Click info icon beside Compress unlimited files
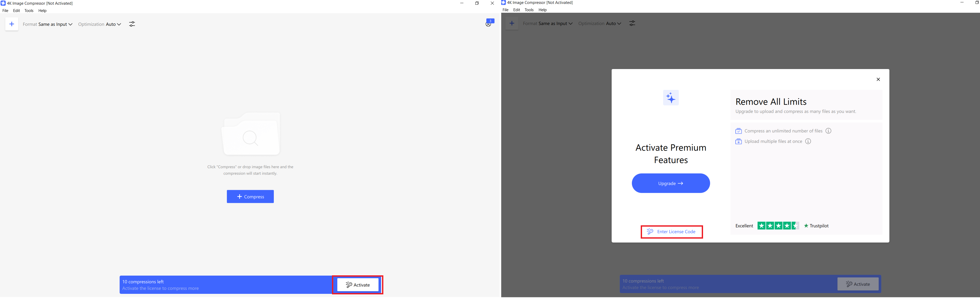Viewport: 980px width, 298px height. (x=828, y=131)
